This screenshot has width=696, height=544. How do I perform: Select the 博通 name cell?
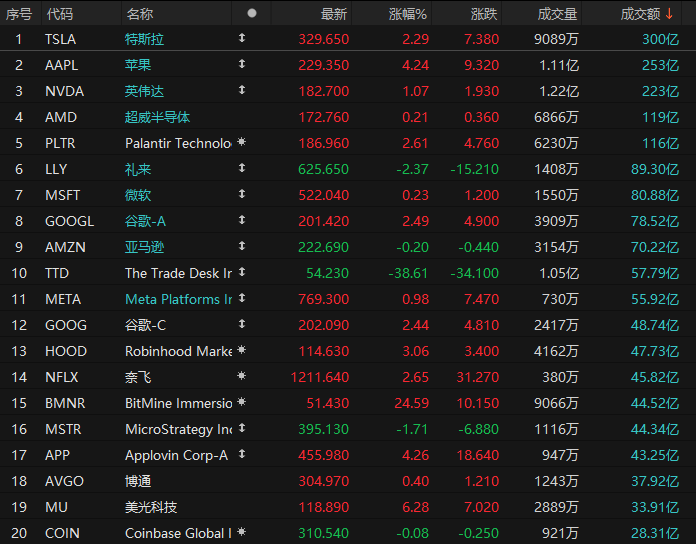[x=138, y=481]
